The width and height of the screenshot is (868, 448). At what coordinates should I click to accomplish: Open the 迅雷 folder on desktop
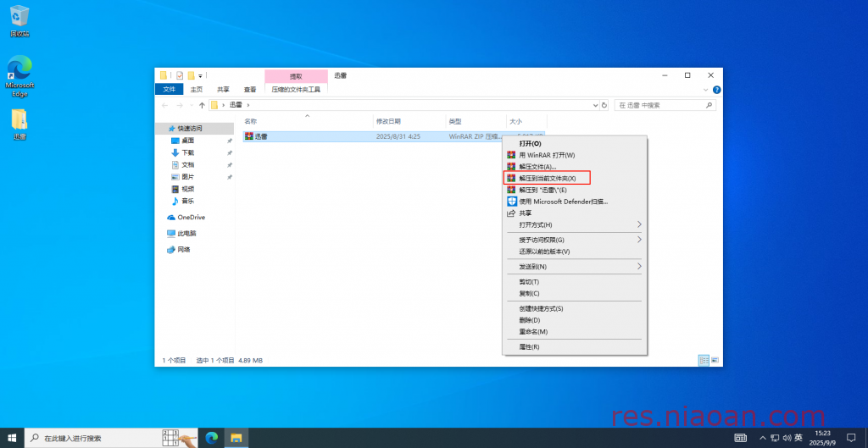pos(19,124)
